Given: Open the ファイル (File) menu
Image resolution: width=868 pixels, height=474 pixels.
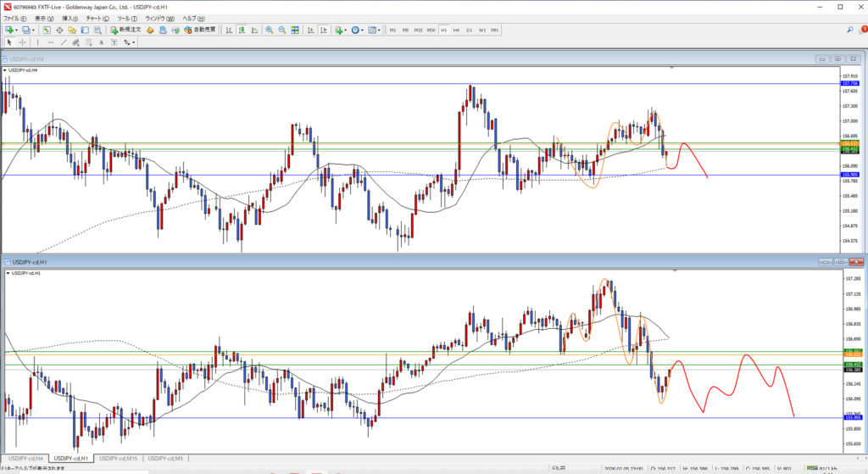Looking at the screenshot, I should (14, 17).
